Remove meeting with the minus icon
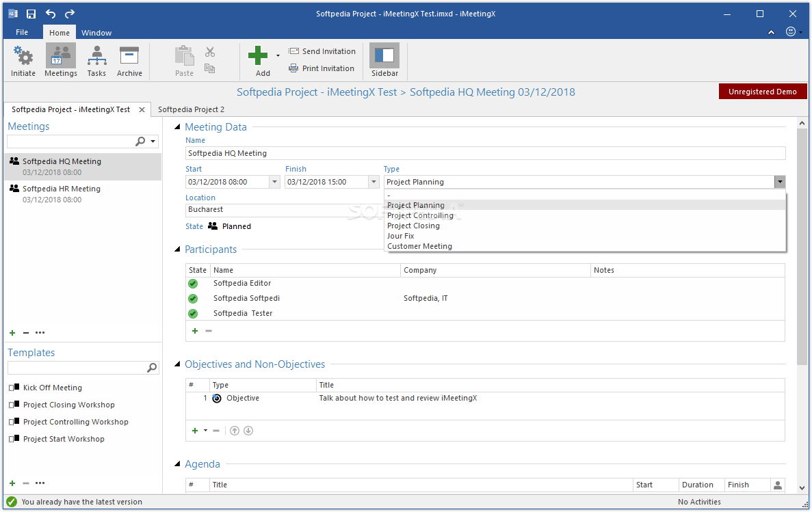The image size is (812, 512). coord(26,333)
